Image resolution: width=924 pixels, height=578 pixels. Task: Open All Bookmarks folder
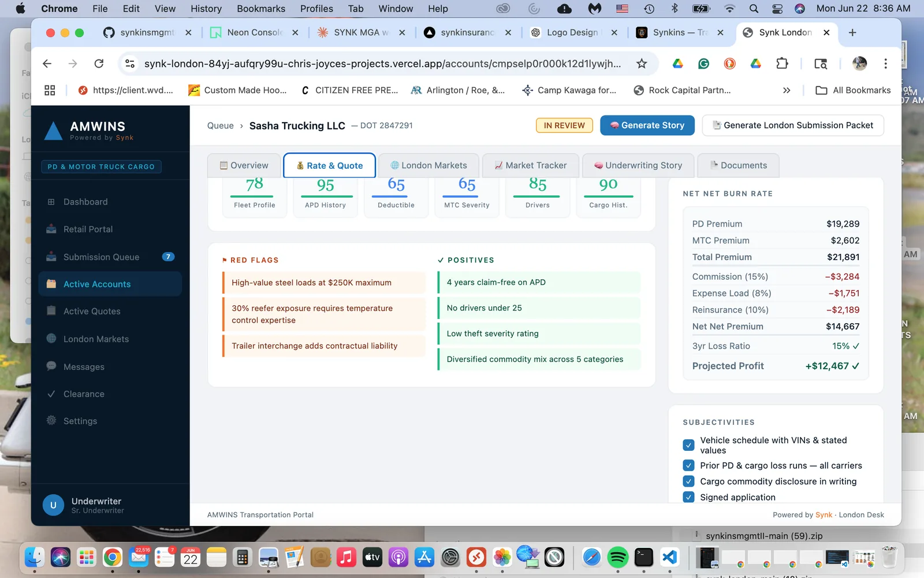tap(854, 90)
